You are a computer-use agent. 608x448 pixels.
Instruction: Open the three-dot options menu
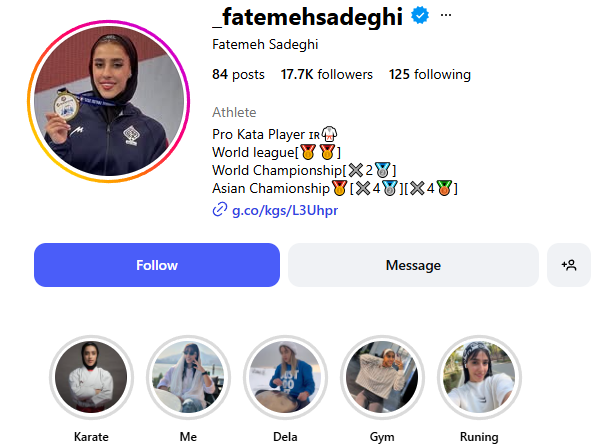click(x=446, y=15)
